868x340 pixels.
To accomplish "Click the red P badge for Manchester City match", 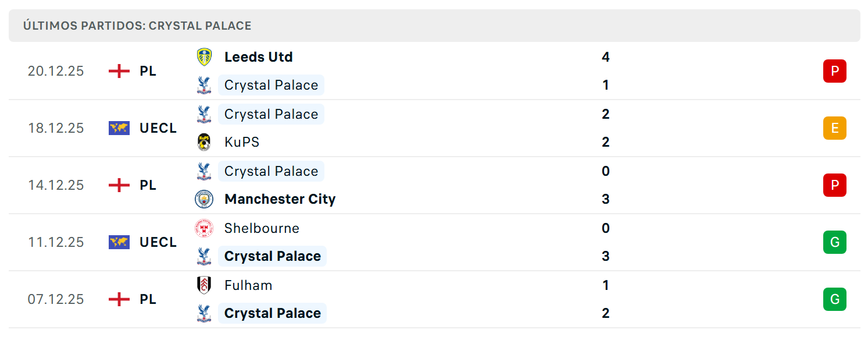I will pyautogui.click(x=835, y=185).
